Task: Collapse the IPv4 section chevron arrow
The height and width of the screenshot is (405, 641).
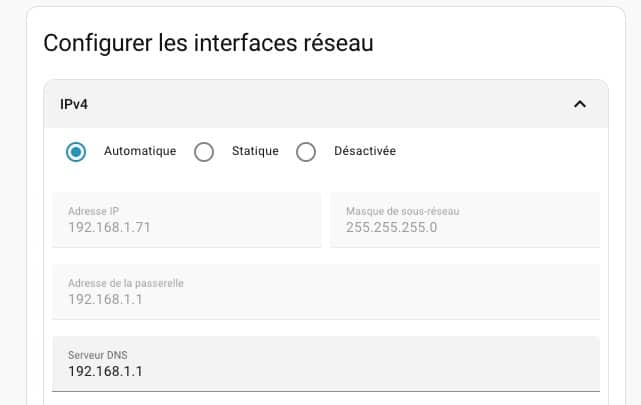Action: (x=579, y=104)
